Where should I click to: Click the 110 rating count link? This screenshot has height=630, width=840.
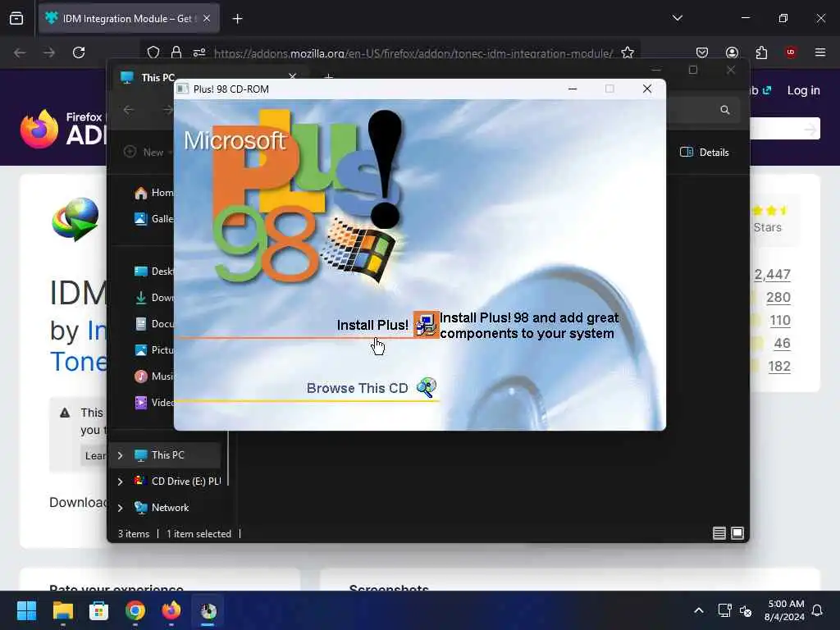click(780, 321)
